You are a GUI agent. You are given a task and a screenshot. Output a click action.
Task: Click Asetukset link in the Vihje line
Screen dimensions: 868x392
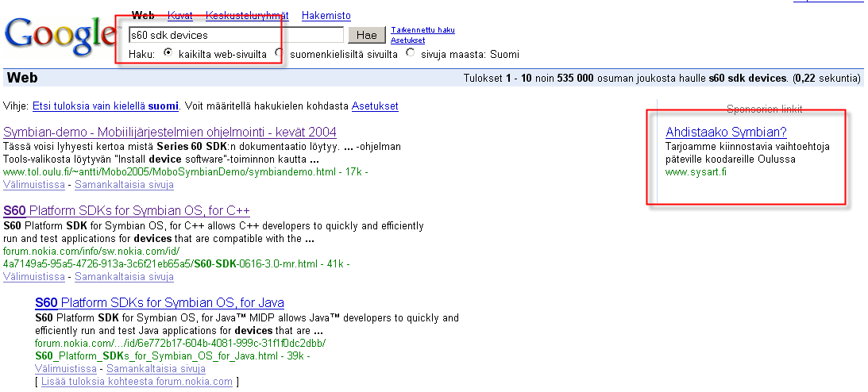click(375, 106)
